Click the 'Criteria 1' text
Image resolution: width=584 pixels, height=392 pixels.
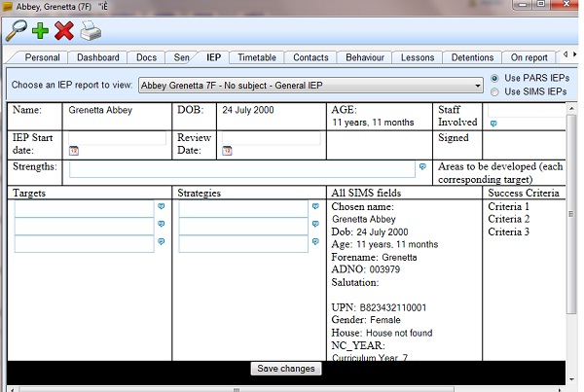pyautogui.click(x=508, y=206)
